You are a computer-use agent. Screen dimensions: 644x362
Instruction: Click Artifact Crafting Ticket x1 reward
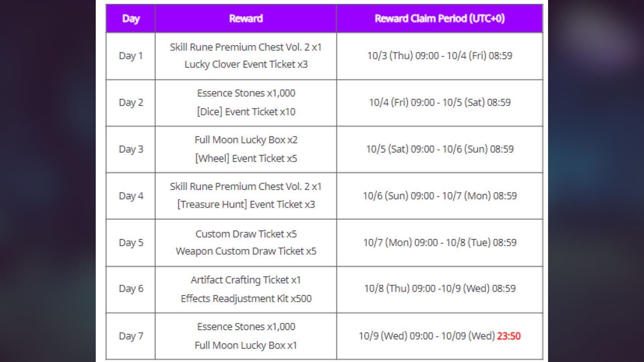(x=246, y=280)
